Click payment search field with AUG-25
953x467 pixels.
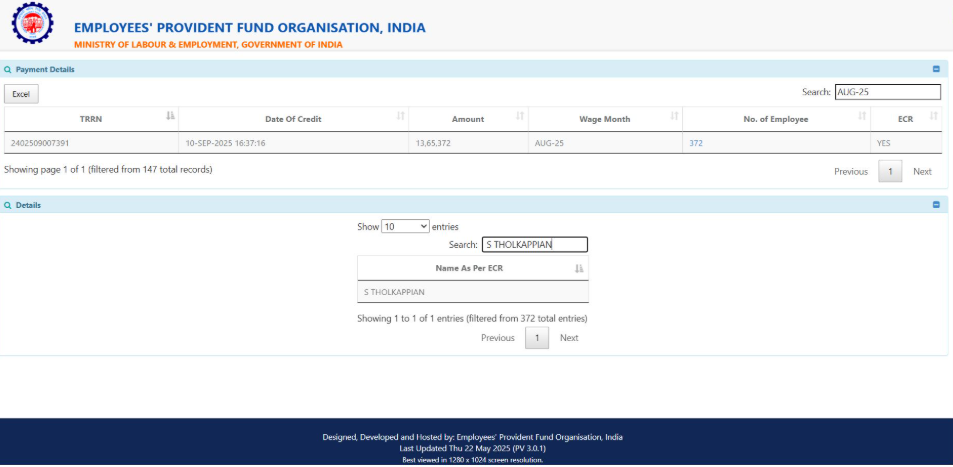pos(887,92)
